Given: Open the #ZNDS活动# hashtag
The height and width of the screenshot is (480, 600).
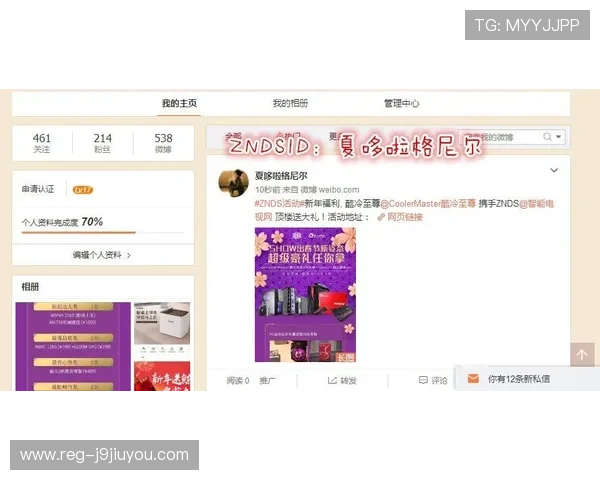Looking at the screenshot, I should tap(279, 204).
